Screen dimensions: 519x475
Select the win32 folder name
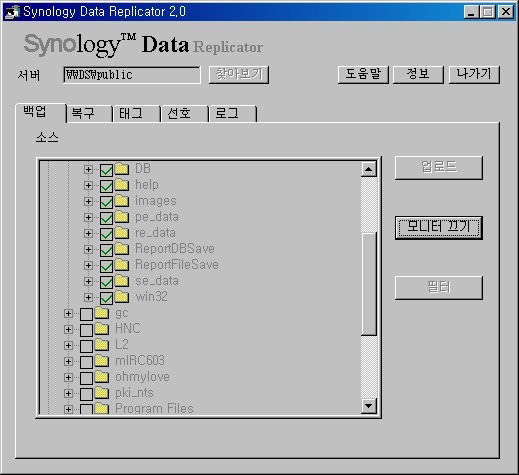(x=151, y=297)
